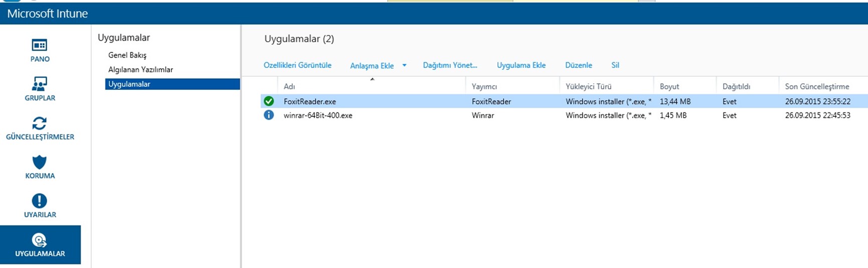The width and height of the screenshot is (868, 268).
Task: Click the 26.09.2015 22:45:53 date cell
Action: pyautogui.click(x=818, y=115)
